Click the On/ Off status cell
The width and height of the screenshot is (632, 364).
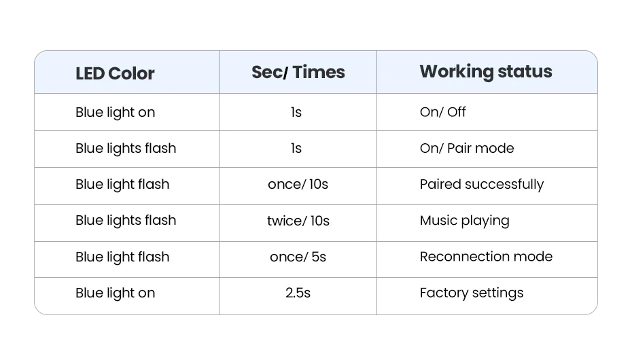pyautogui.click(x=442, y=112)
